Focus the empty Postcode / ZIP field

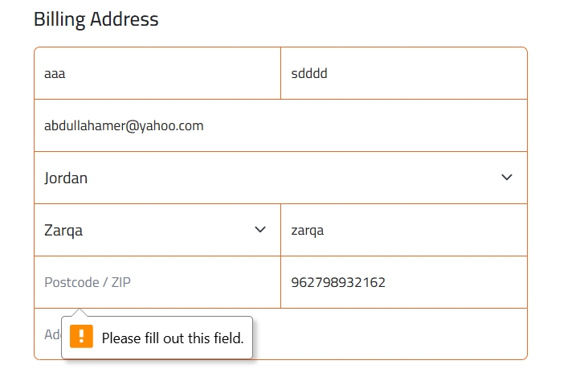pyautogui.click(x=157, y=282)
